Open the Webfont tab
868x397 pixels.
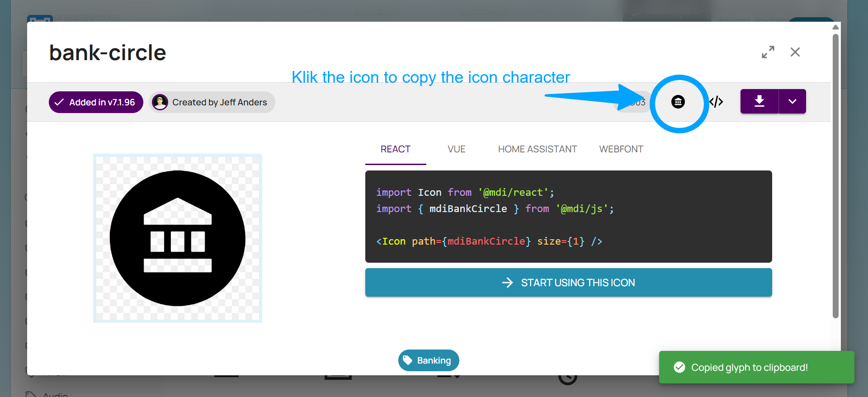(621, 149)
